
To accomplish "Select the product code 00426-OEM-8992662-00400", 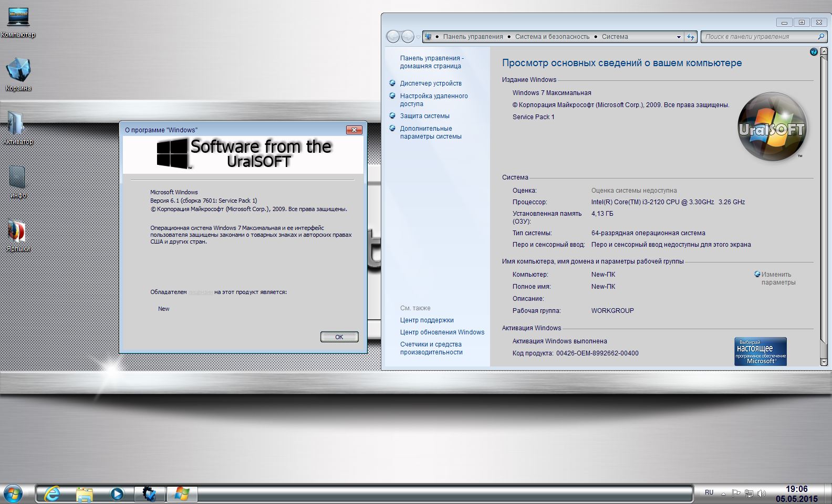I will (x=597, y=353).
